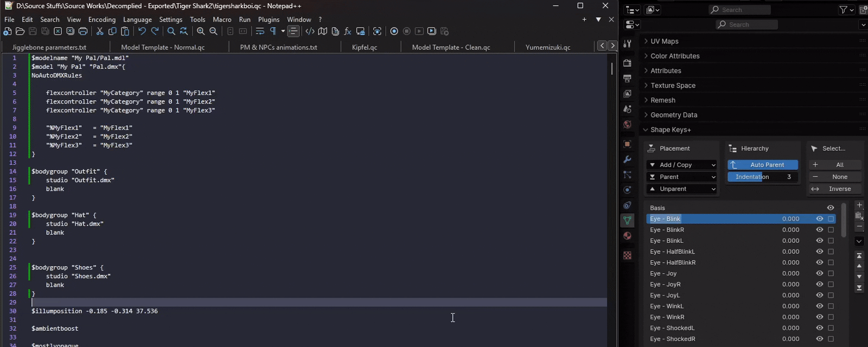The image size is (868, 347).
Task: Click the Show all characters pilcrow icon
Action: point(273,31)
